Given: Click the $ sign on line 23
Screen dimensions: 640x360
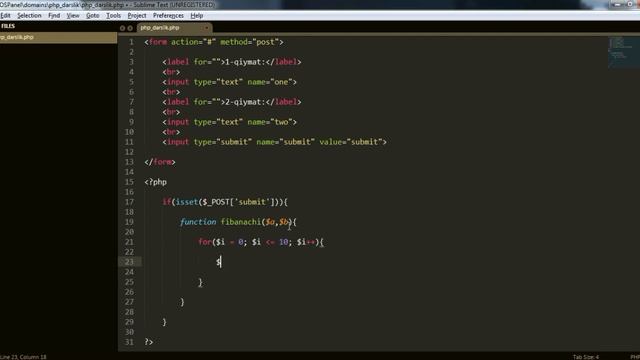Looking at the screenshot, I should click(x=218, y=262).
